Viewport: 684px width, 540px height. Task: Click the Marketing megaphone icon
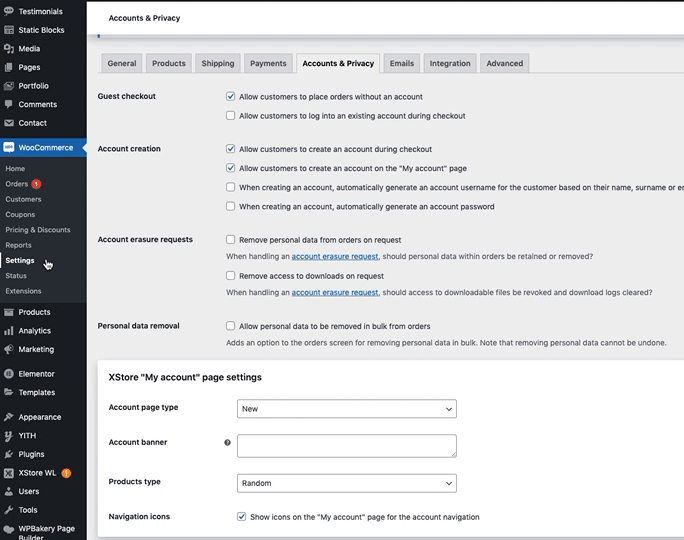click(9, 349)
